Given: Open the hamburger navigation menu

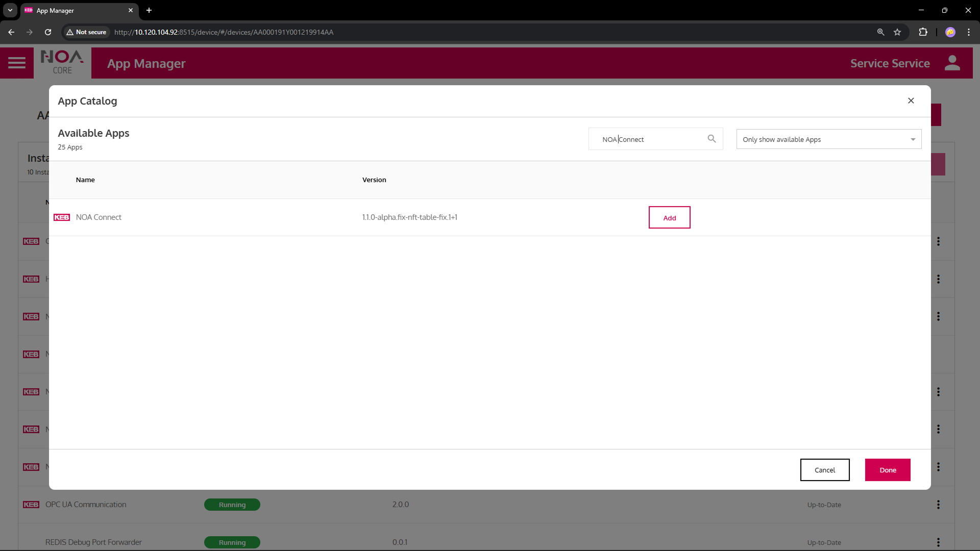Looking at the screenshot, I should pos(17,63).
